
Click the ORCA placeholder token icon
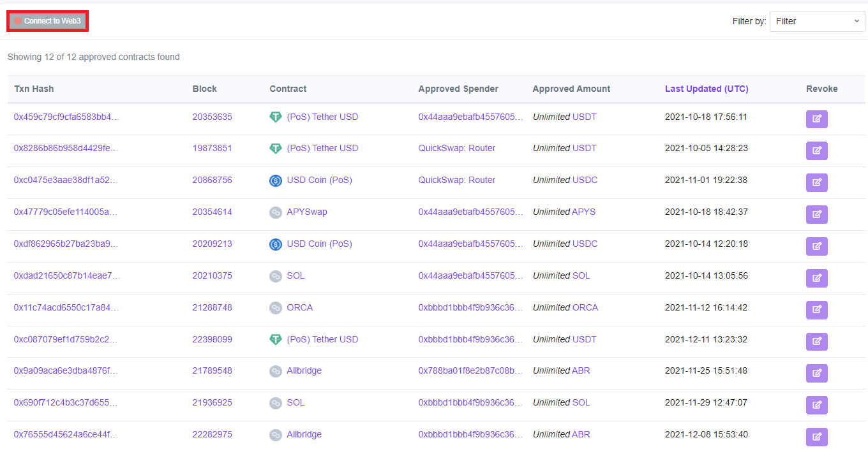[276, 308]
